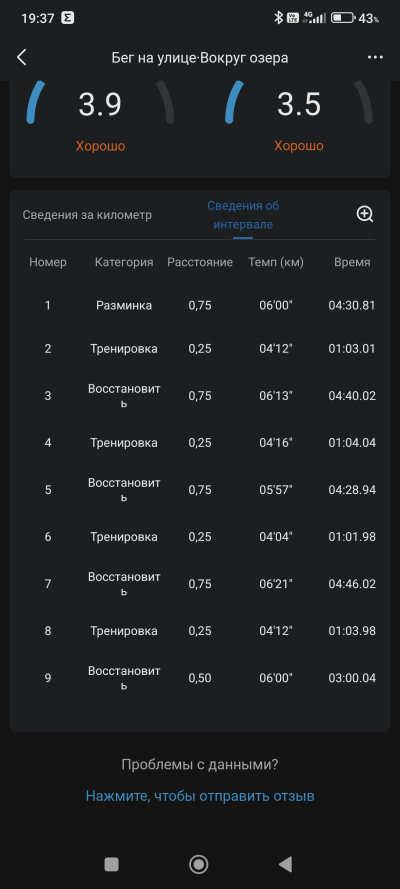Image resolution: width=400 pixels, height=889 pixels.
Task: Select the Разминка interval row
Action: click(x=200, y=306)
